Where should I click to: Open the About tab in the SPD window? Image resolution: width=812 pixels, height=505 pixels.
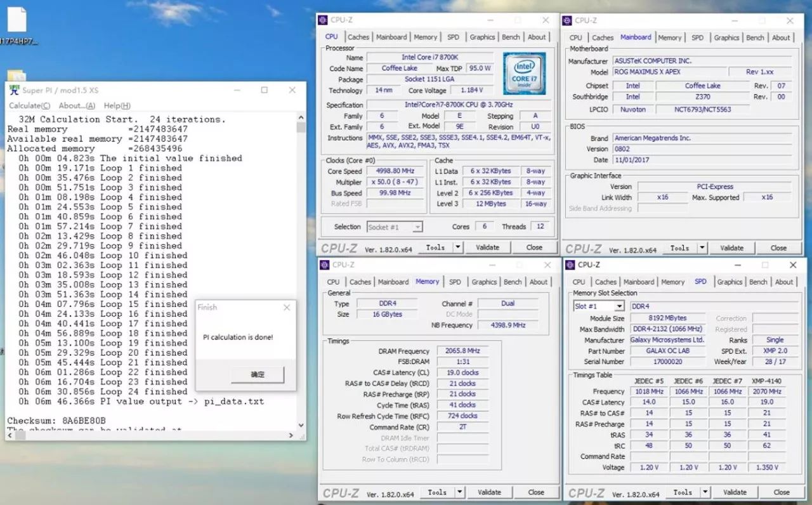pos(784,282)
